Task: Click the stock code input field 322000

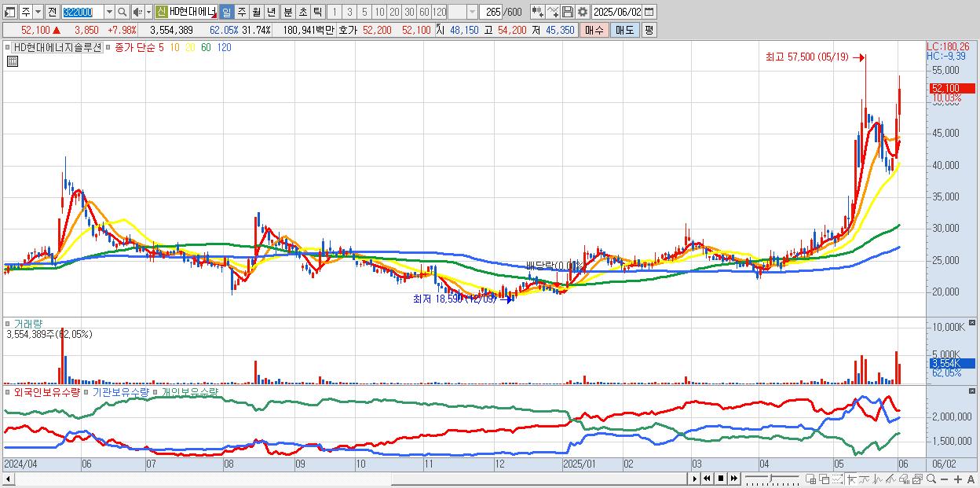Action: (82, 12)
